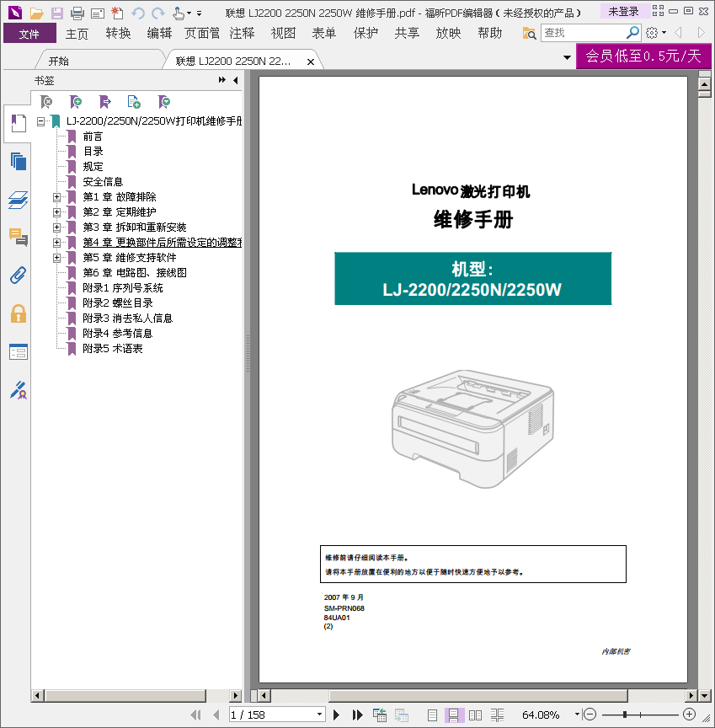
Task: Jump to the last page
Action: click(x=357, y=715)
